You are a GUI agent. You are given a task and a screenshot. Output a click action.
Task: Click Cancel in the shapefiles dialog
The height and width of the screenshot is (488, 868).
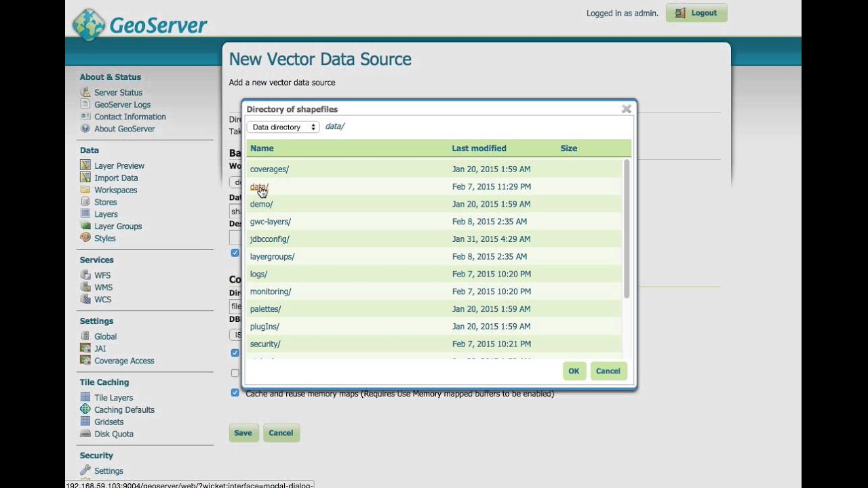pyautogui.click(x=608, y=371)
